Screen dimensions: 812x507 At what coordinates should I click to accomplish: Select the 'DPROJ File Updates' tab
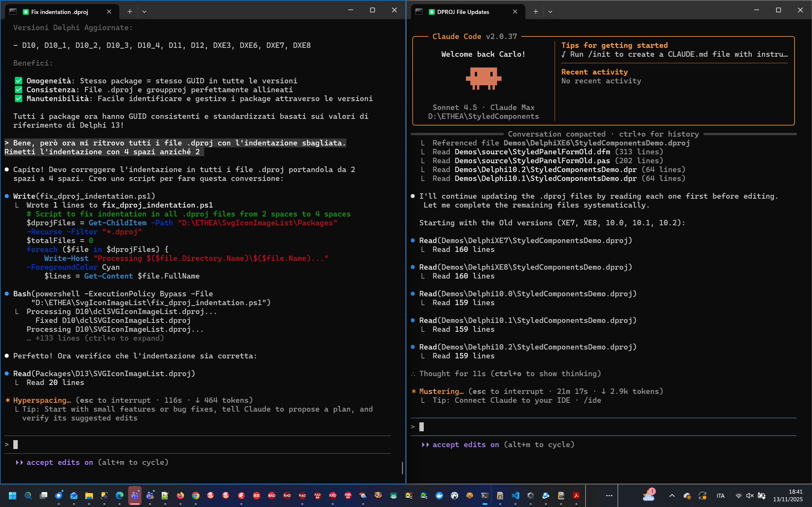click(x=463, y=12)
